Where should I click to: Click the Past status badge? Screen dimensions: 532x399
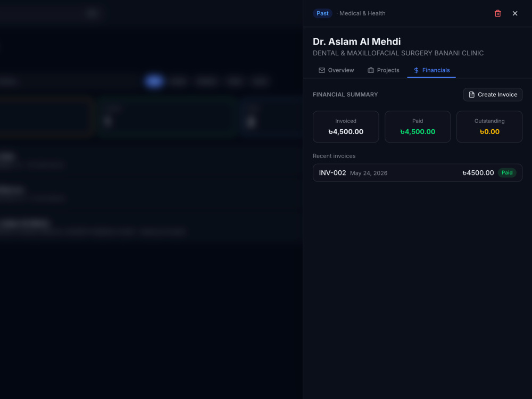(322, 13)
